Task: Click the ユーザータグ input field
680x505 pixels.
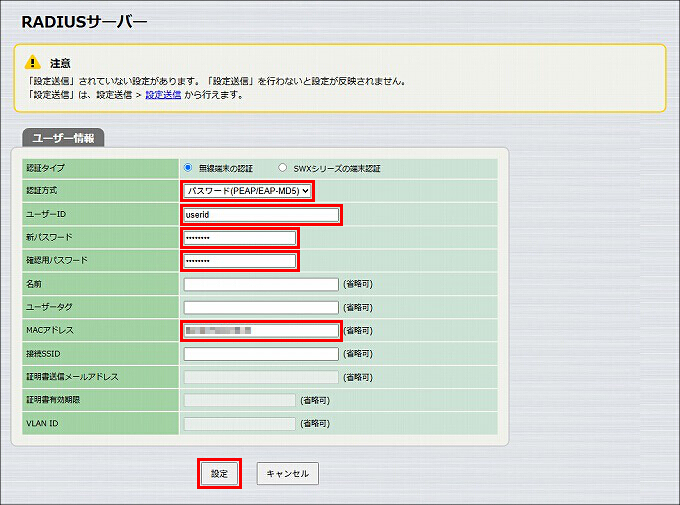Action: tap(261, 307)
